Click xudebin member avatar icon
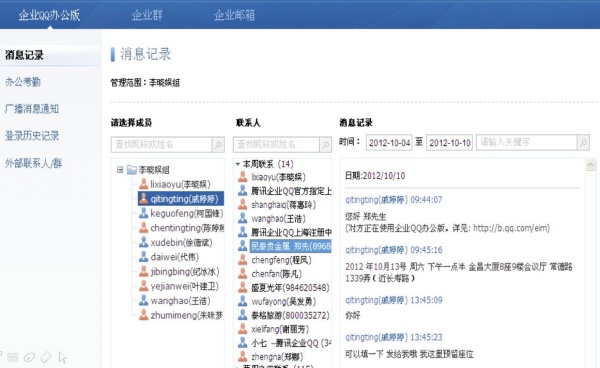Screen dimensions: 600x368 [143, 242]
